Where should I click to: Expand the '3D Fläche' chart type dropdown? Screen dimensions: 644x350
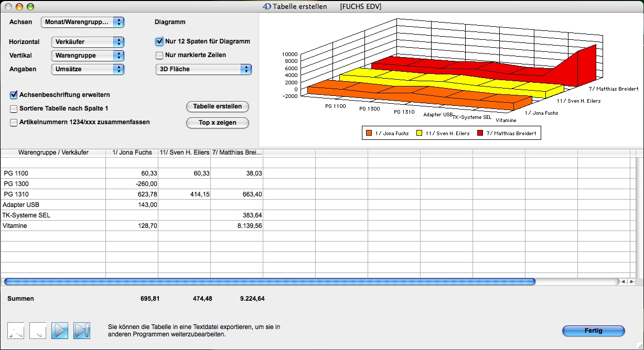click(x=203, y=69)
